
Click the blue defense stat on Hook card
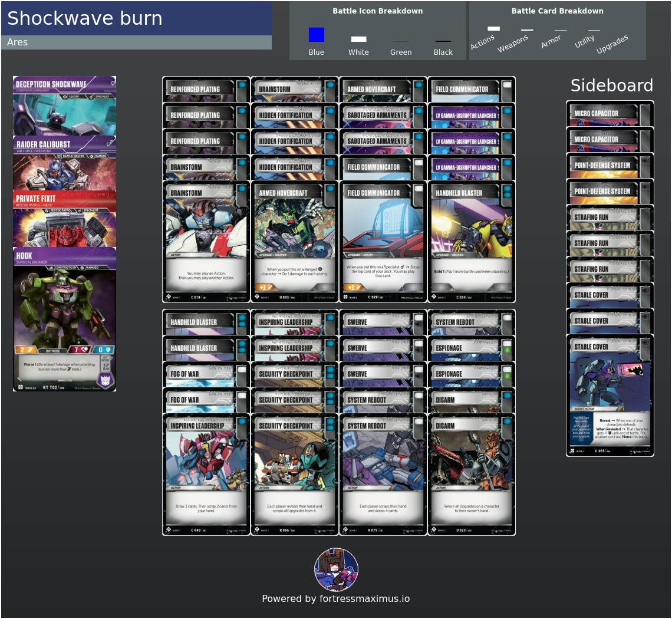tap(103, 350)
